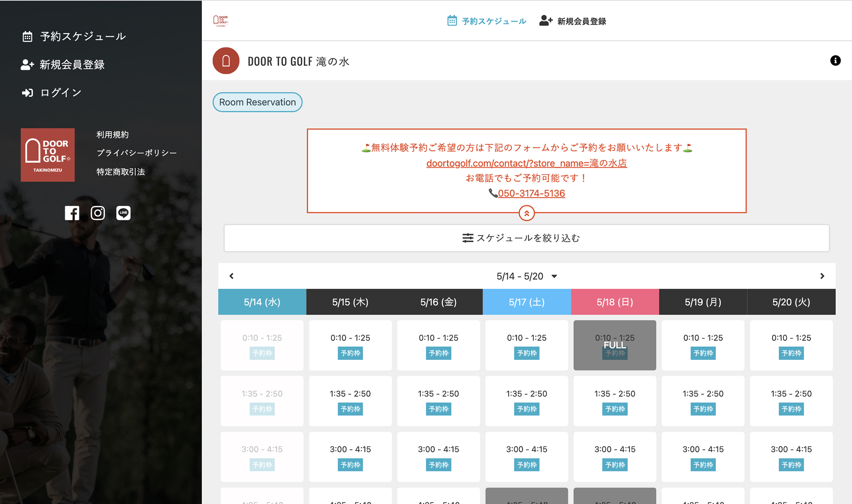Book the 5/17 0:10 - 1:25 slot
Screen dimensions: 852x504
[527, 345]
